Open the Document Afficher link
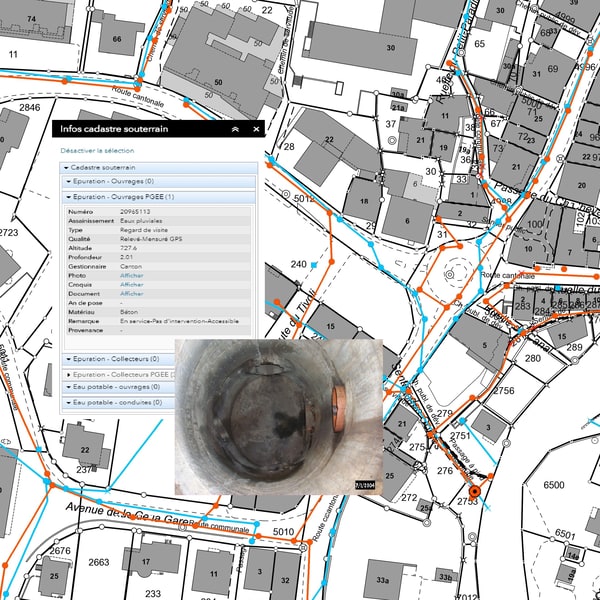600x600 pixels. (x=132, y=294)
